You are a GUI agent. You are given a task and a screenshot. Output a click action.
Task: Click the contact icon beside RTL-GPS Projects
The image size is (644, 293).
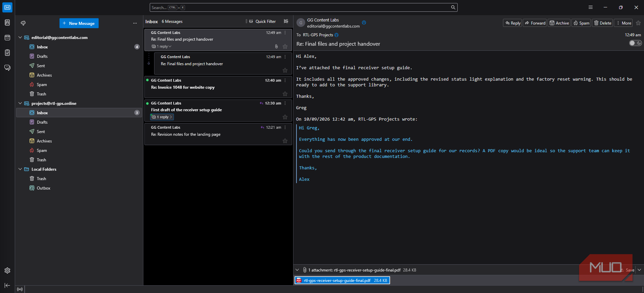(x=336, y=35)
